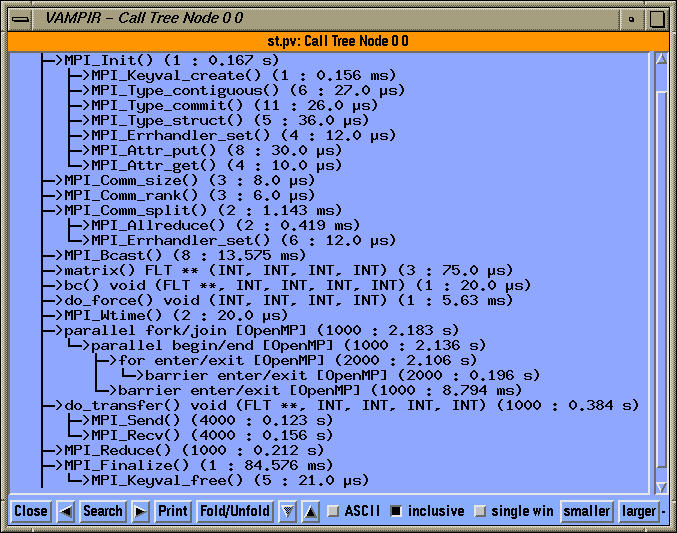Select the MPI_Send() entry
Viewport: 677px width, 533px height.
coord(212,420)
